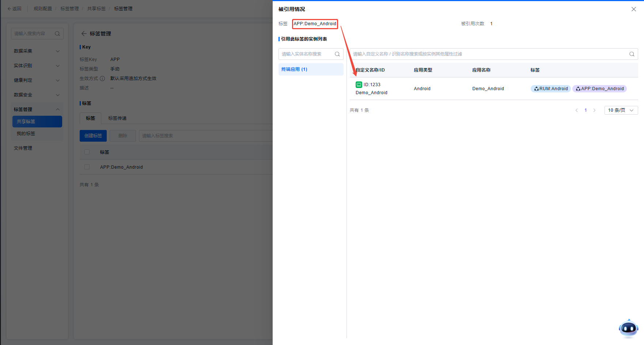The width and height of the screenshot is (644, 345).
Task: Click search icon in left sidebar search box
Action: [57, 34]
